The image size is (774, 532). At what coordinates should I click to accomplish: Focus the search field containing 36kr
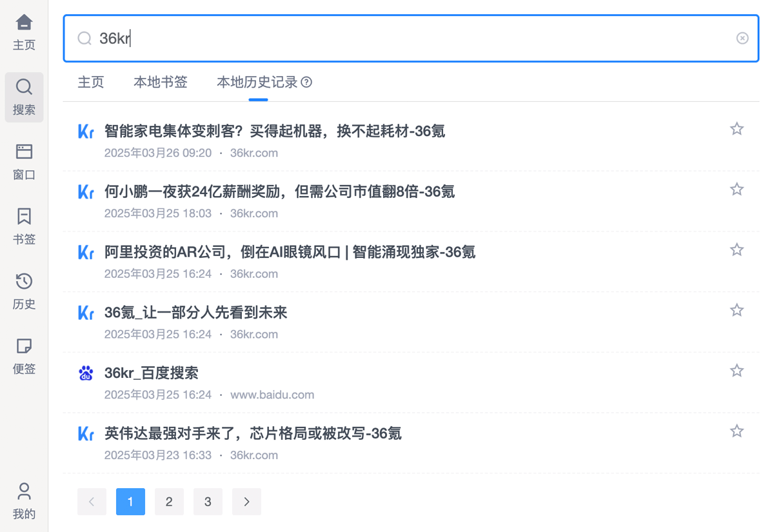pyautogui.click(x=411, y=38)
